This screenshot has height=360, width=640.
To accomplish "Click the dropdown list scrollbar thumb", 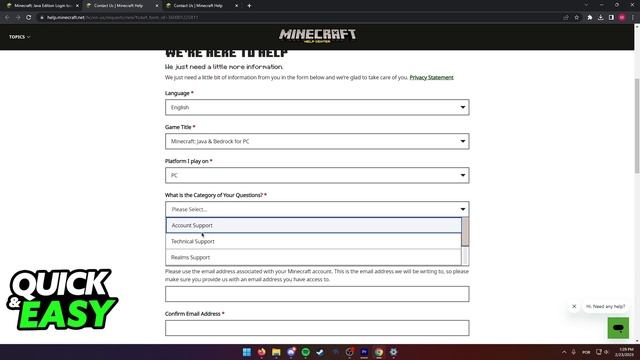I will (x=465, y=232).
